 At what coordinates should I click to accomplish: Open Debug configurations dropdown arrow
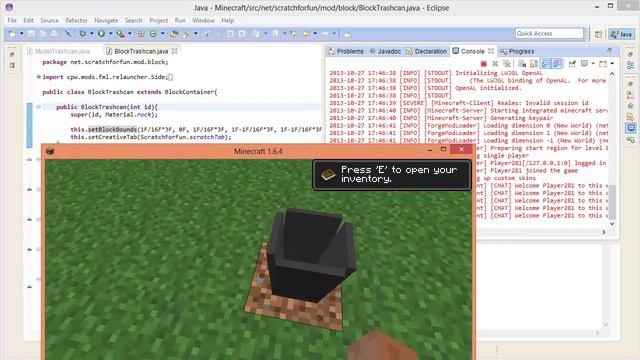(x=91, y=34)
